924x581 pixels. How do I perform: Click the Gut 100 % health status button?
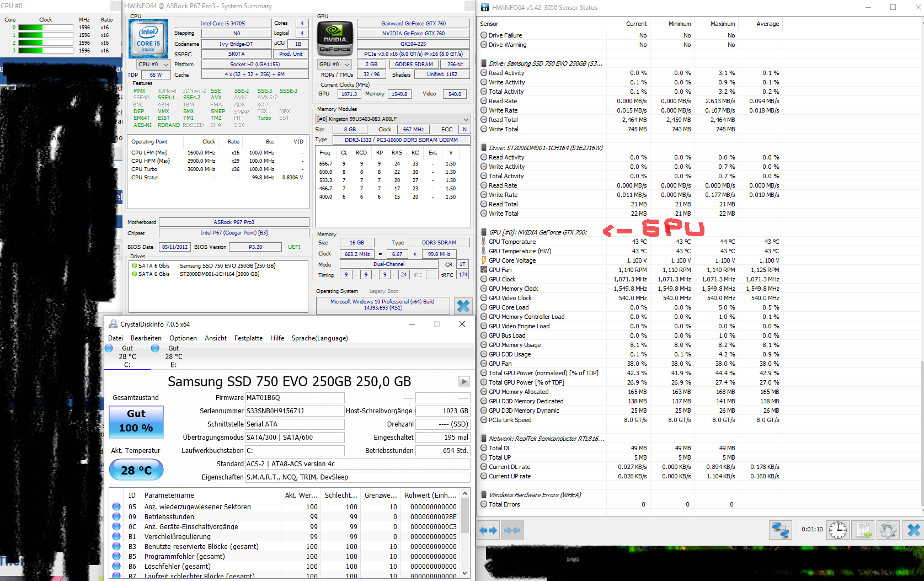pos(136,421)
